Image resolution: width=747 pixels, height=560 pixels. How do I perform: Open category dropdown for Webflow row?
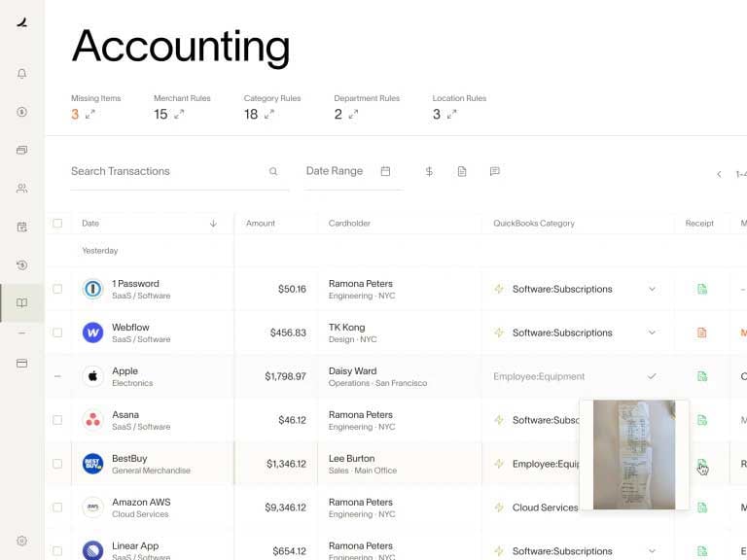point(652,332)
